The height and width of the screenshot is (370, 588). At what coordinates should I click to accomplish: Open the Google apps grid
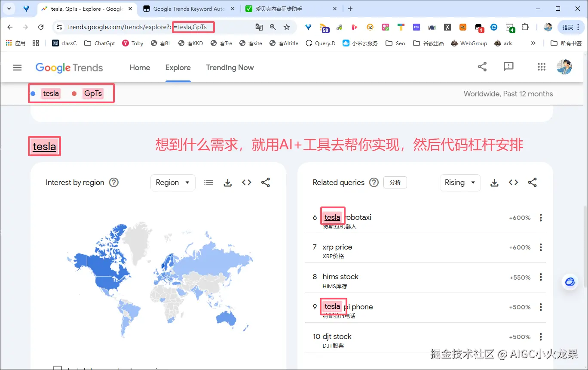point(542,67)
